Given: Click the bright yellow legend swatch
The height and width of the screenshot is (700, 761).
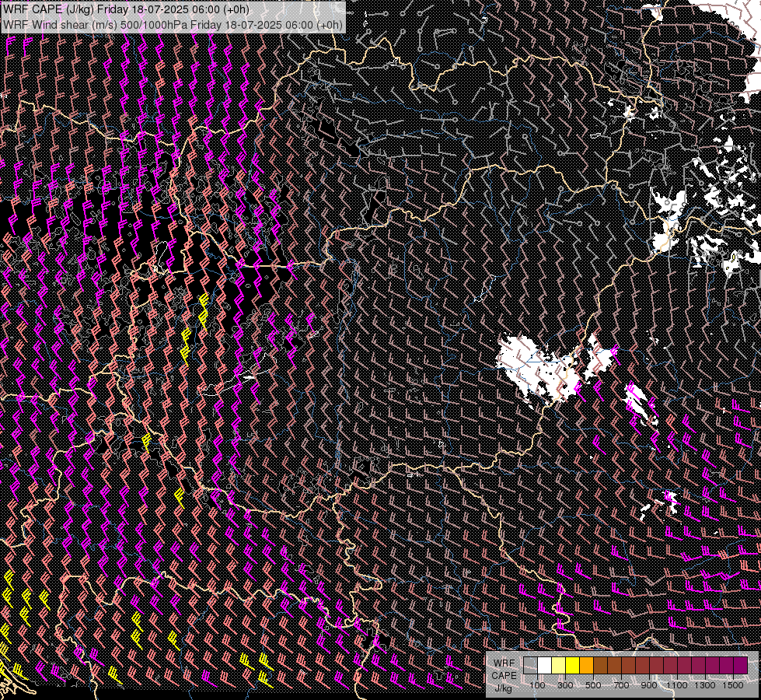Looking at the screenshot, I should [573, 665].
